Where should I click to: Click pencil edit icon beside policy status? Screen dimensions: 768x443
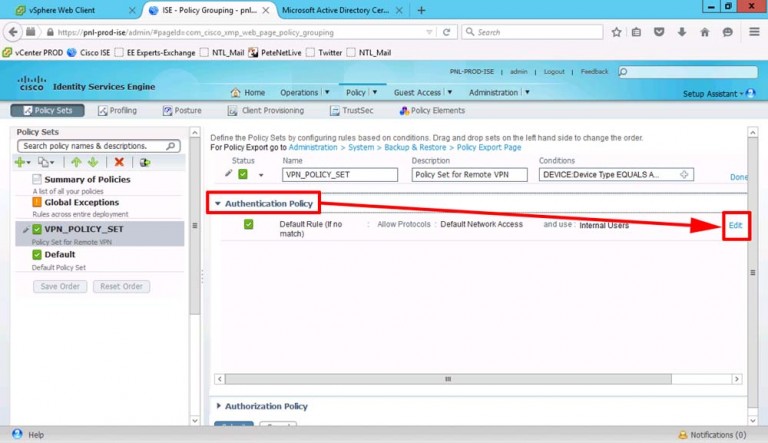tap(228, 173)
